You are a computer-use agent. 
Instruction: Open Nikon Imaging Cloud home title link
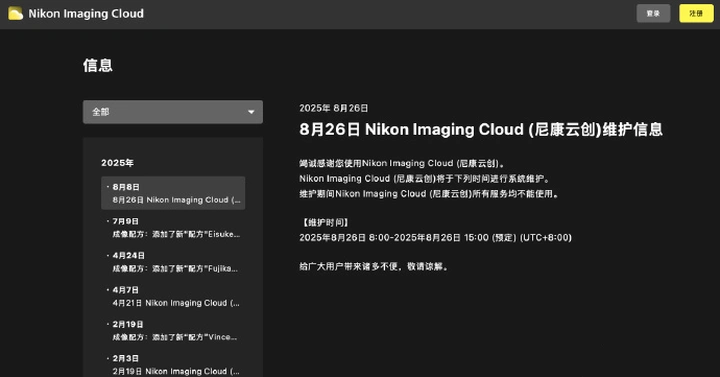86,14
